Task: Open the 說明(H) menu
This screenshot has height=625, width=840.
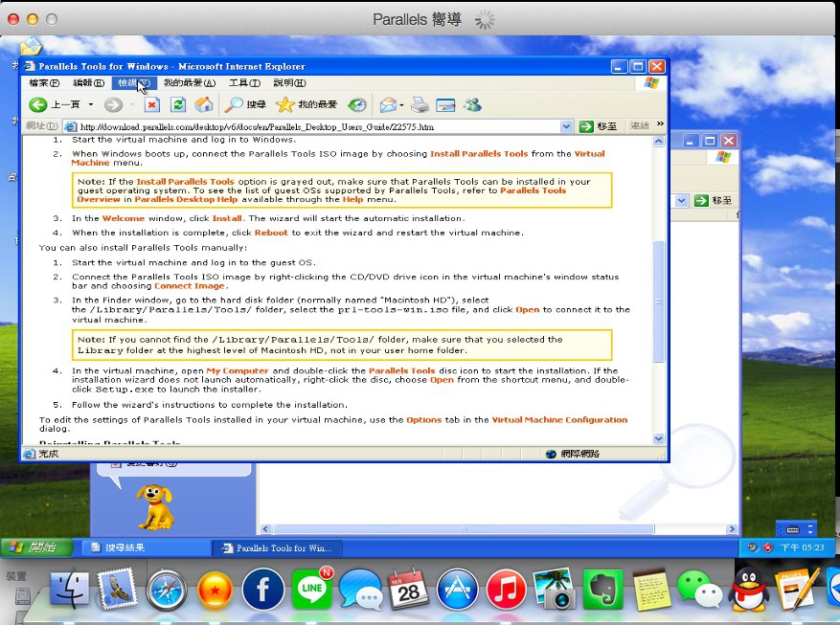Action: click(289, 83)
